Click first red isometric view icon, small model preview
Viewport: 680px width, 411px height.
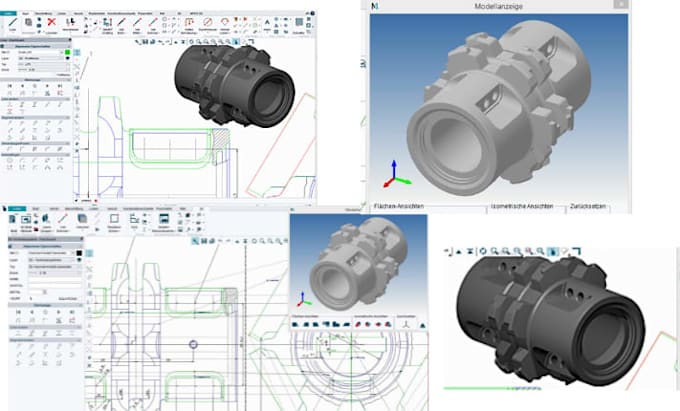tap(358, 324)
